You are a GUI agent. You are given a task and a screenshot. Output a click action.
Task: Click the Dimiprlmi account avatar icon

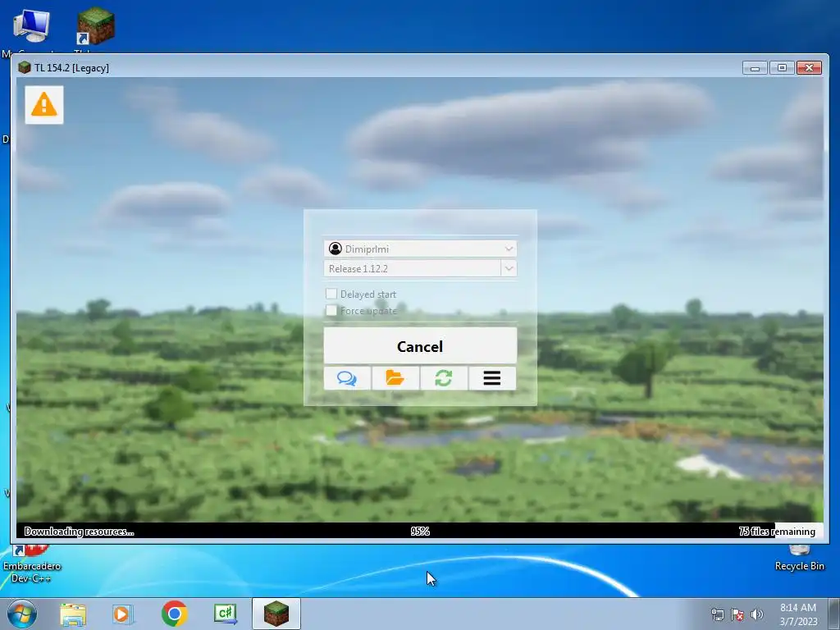click(x=336, y=249)
